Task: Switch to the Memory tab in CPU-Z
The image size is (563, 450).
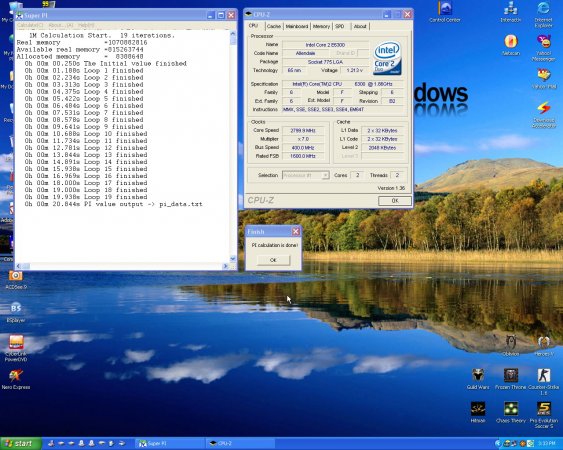Action: pos(321,27)
